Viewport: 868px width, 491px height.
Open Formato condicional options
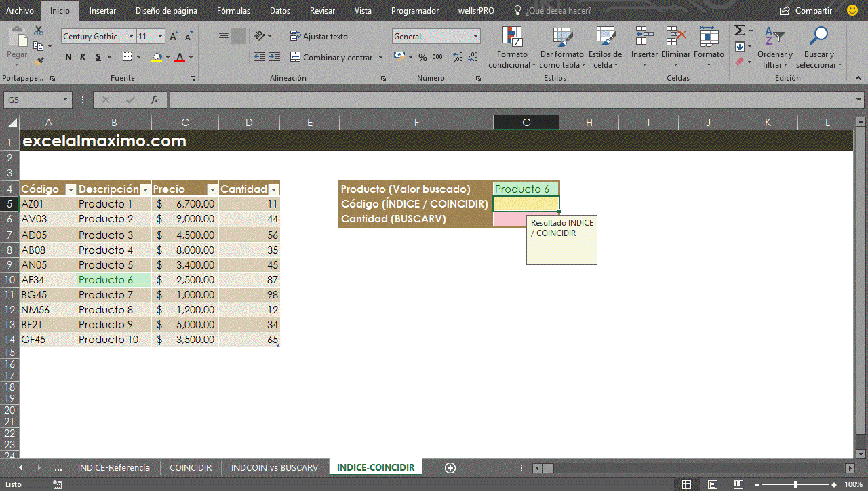point(512,47)
